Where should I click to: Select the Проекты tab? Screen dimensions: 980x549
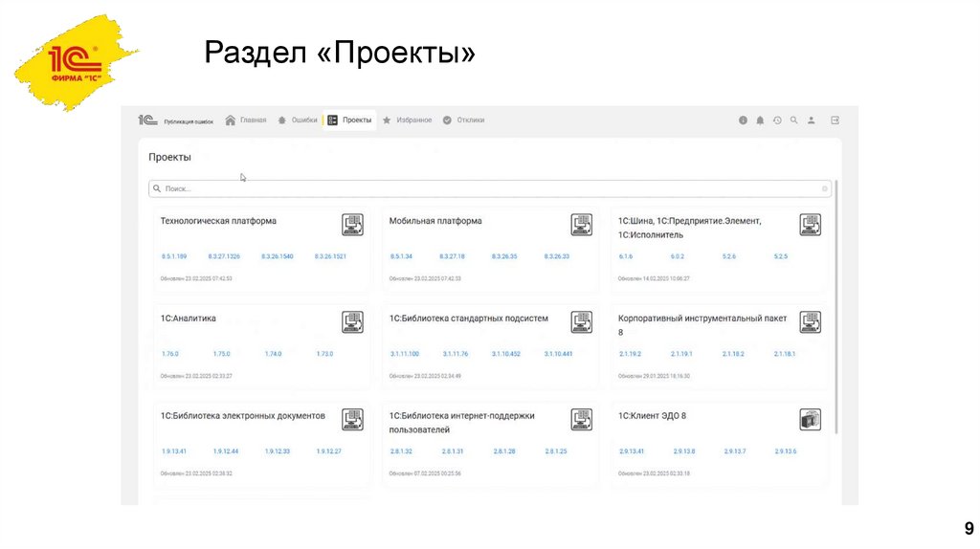[x=350, y=120]
